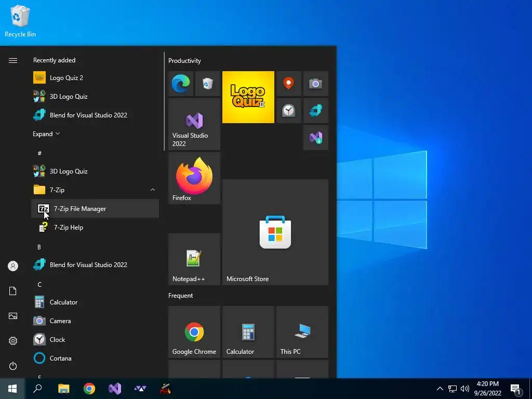Viewport: 532px width, 399px height.
Task: Click the # letter group header
Action: 39,153
